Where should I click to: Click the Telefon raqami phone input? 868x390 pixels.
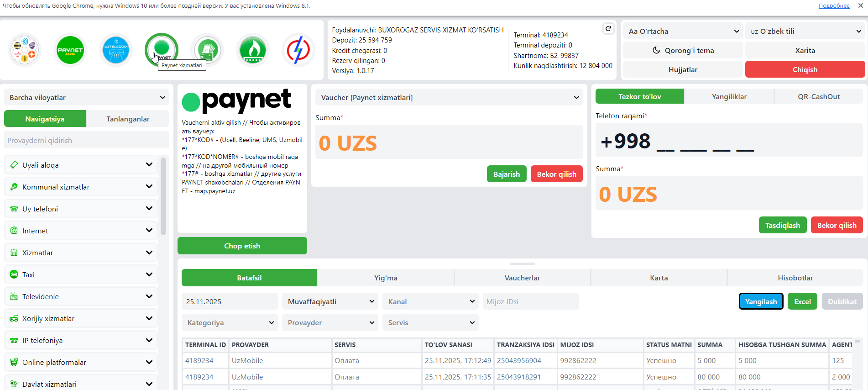[x=729, y=141]
